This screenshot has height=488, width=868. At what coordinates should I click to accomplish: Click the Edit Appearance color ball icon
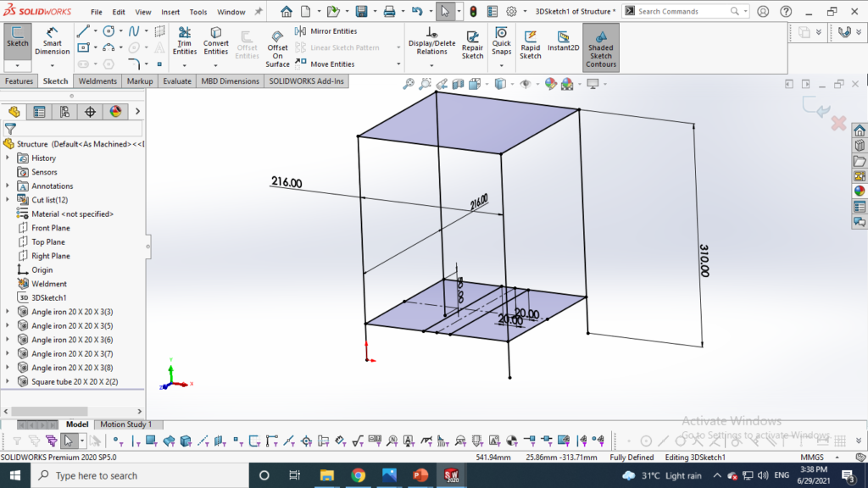click(550, 84)
